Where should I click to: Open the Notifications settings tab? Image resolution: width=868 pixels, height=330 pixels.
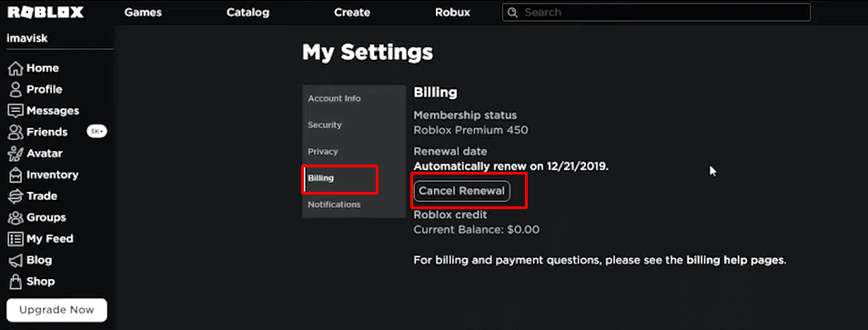[354, 205]
